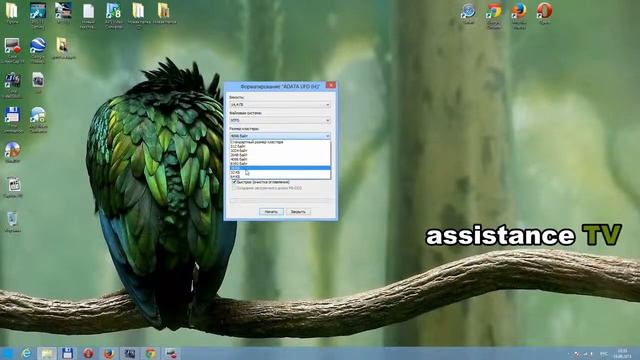Screen dimensions: 640x360
Task: Open Internet Explorer from taskbar
Action: 27,353
